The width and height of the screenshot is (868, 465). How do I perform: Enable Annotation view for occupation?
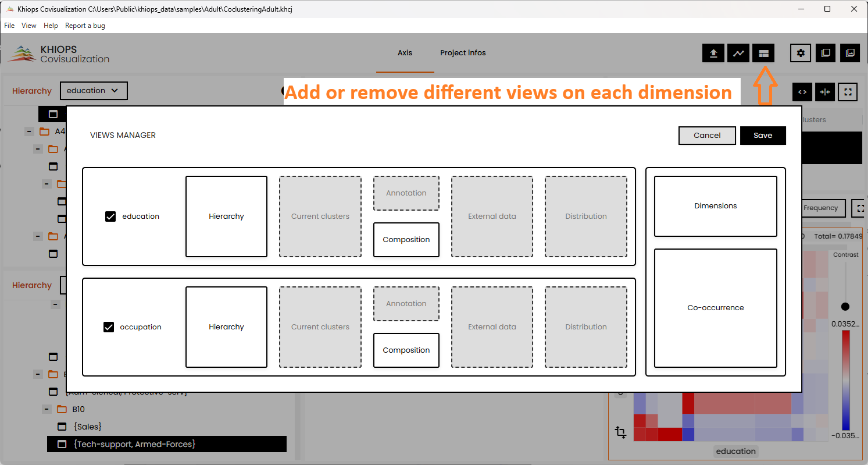tap(406, 304)
